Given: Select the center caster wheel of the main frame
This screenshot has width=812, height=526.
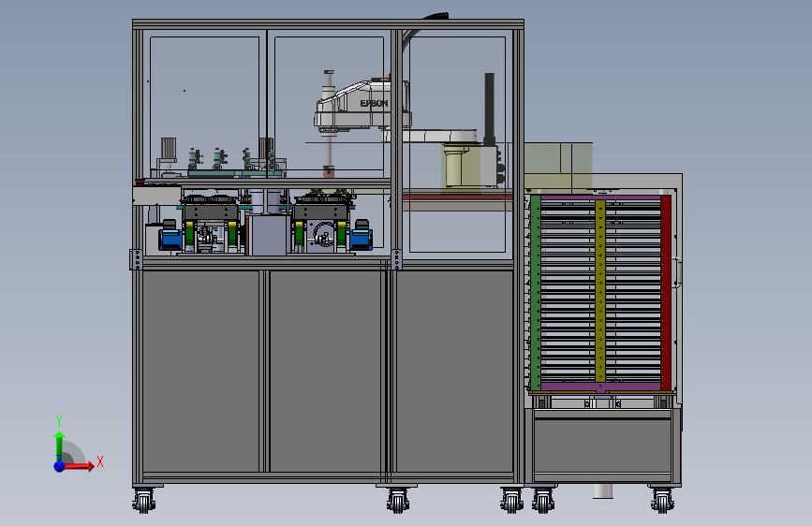Looking at the screenshot, I should [398, 500].
